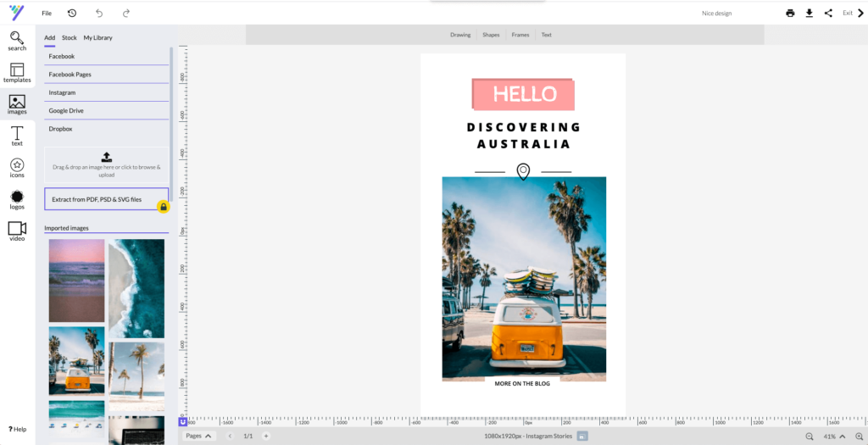Switch to the Stock tab
The image size is (868, 445).
pyautogui.click(x=70, y=38)
